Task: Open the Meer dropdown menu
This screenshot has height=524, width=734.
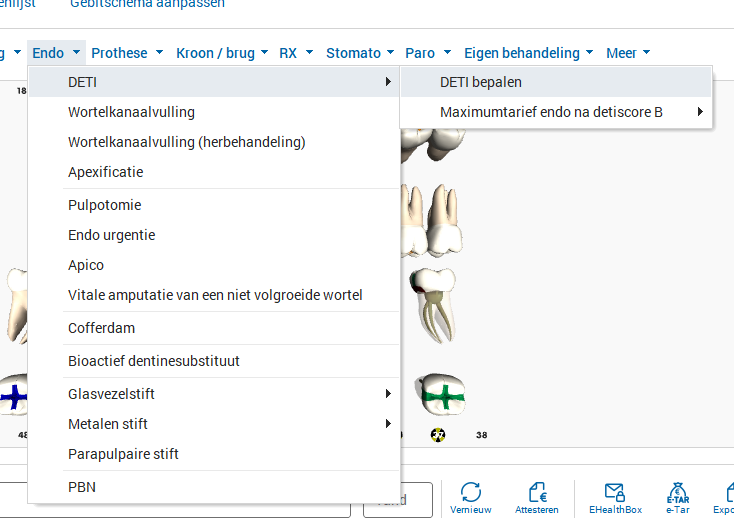Action: coord(628,53)
